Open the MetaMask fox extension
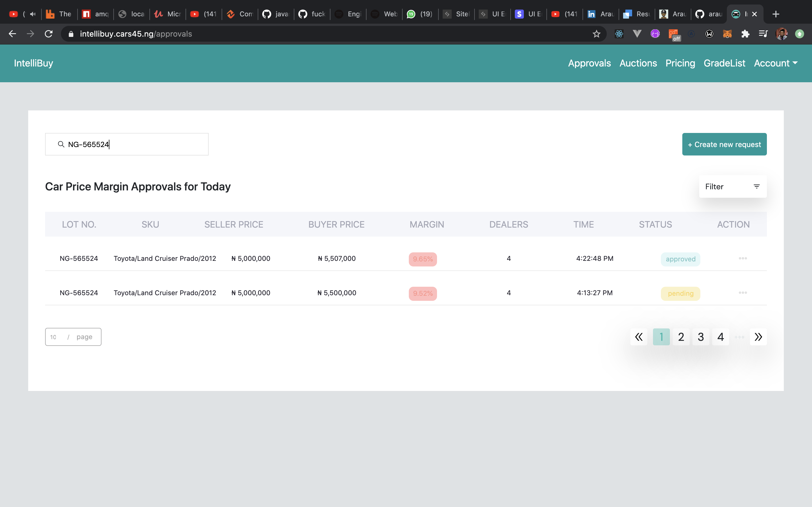 tap(727, 34)
